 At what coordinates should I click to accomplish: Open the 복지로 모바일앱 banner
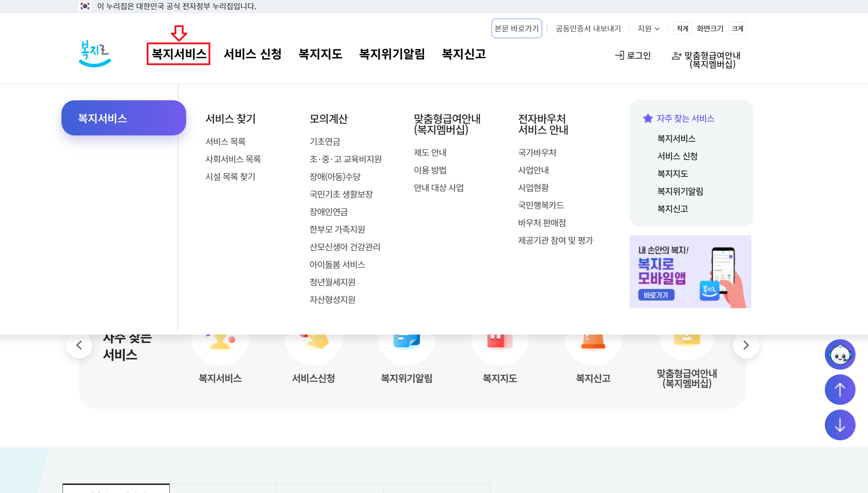690,272
